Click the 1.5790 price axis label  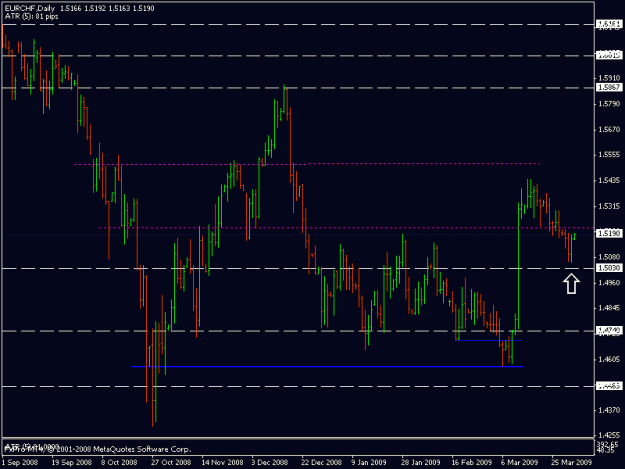coord(609,104)
